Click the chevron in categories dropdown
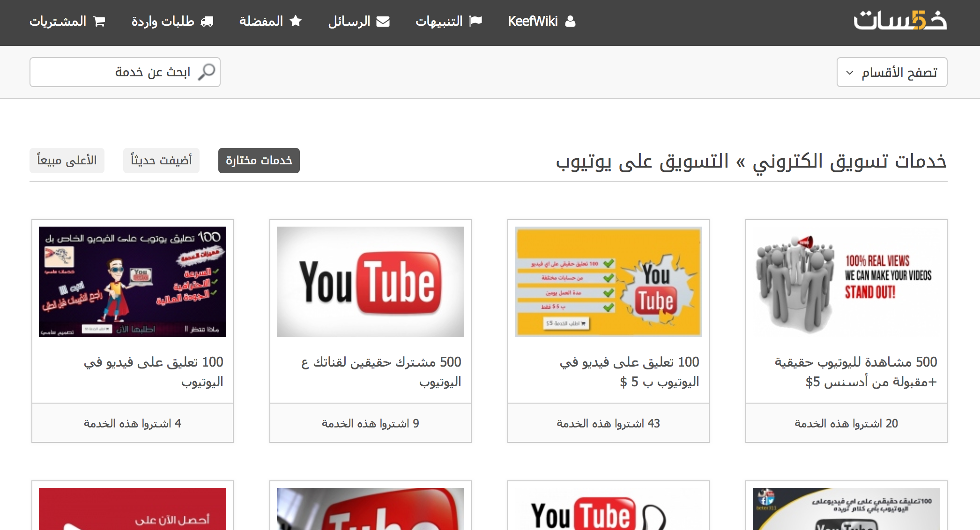Screen dimensions: 980x530 tap(850, 73)
